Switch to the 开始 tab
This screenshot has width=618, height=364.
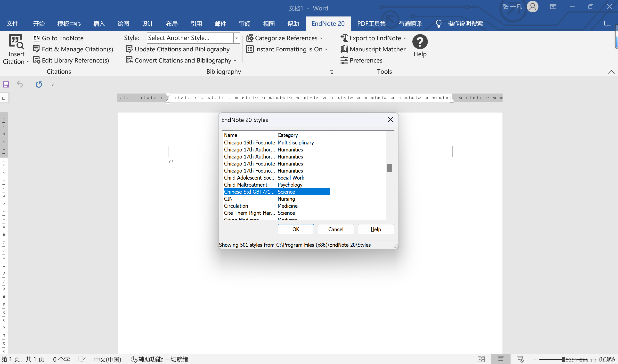coord(39,24)
